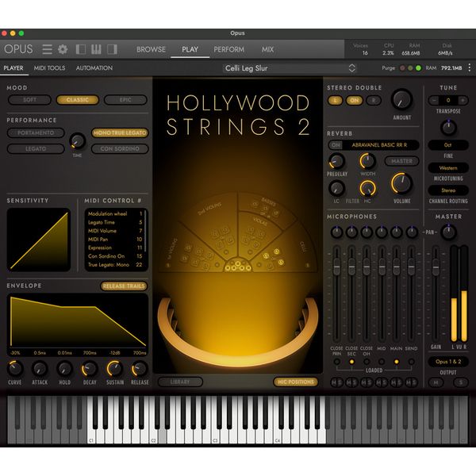This screenshot has height=476, width=476.
Task: Open the Opus 1 & 2 output dropdown
Action: (x=448, y=362)
